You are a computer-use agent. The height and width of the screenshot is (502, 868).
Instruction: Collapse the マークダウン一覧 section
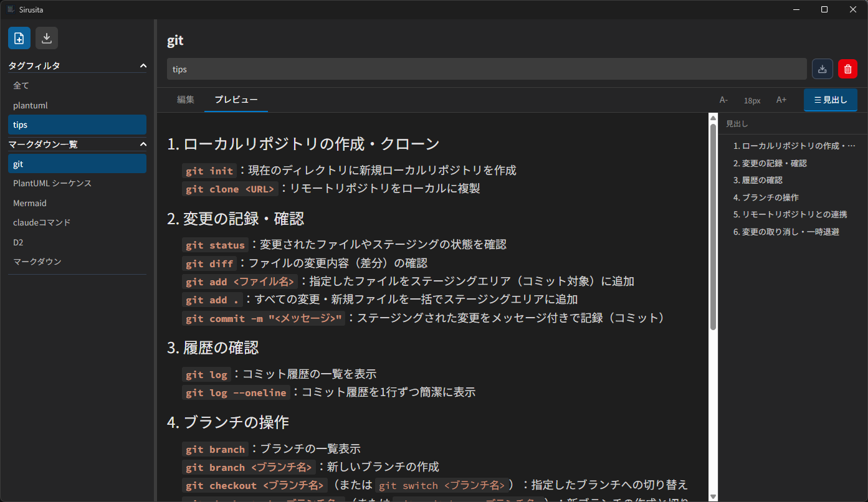pyautogui.click(x=143, y=144)
